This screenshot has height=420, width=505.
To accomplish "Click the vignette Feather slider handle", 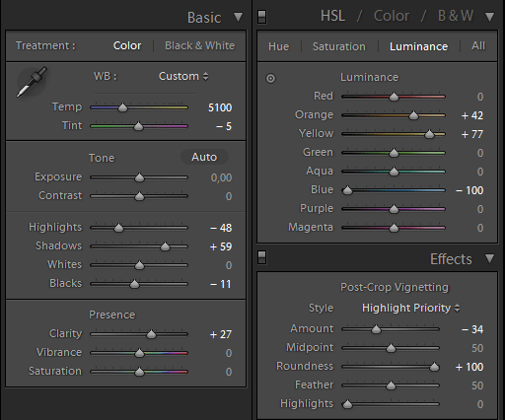I will tap(391, 385).
